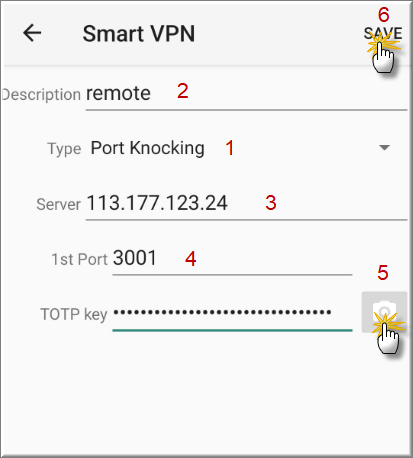Click red step number 4 beside port 3001

pos(191,259)
